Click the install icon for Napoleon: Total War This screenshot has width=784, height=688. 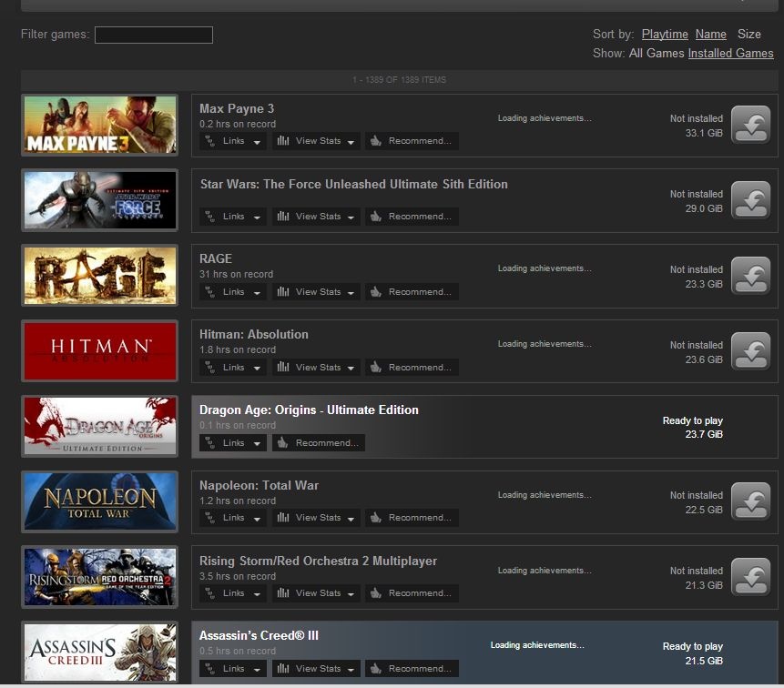click(x=750, y=501)
